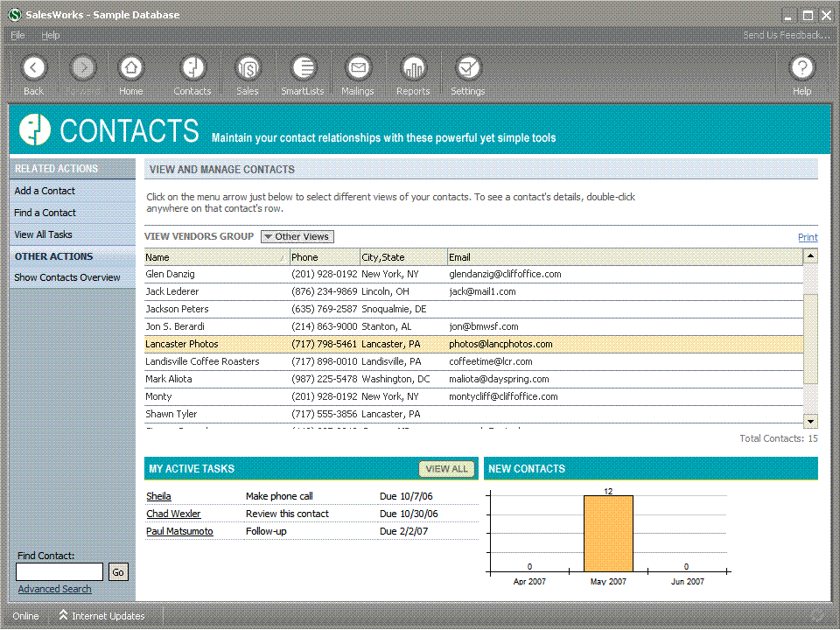Click Show Contacts Overview
Viewport: 840px width, 630px height.
click(x=67, y=277)
